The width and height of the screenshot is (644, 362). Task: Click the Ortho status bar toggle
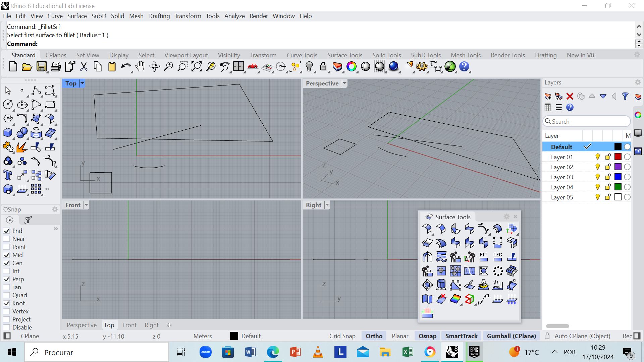pos(374,336)
